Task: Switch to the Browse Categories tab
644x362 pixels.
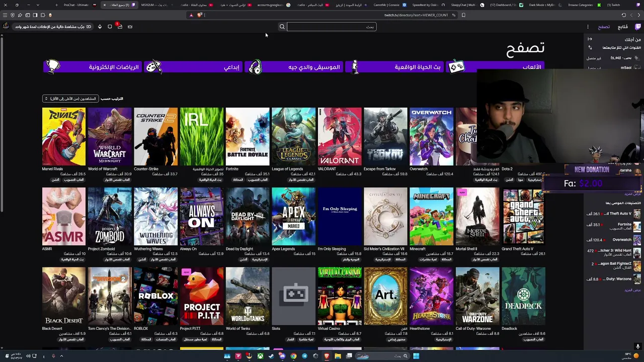Action: click(584, 5)
